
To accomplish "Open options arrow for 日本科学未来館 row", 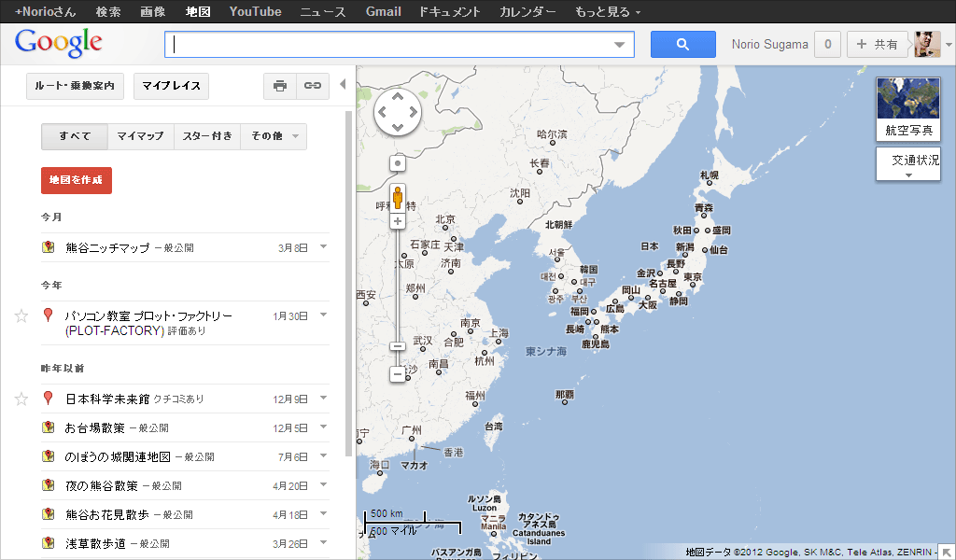I will (x=323, y=398).
